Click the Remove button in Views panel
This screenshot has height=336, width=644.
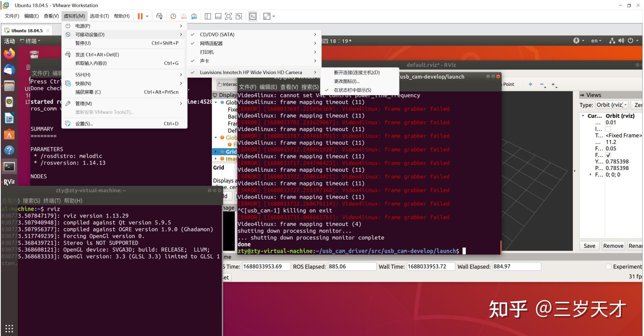pos(613,246)
